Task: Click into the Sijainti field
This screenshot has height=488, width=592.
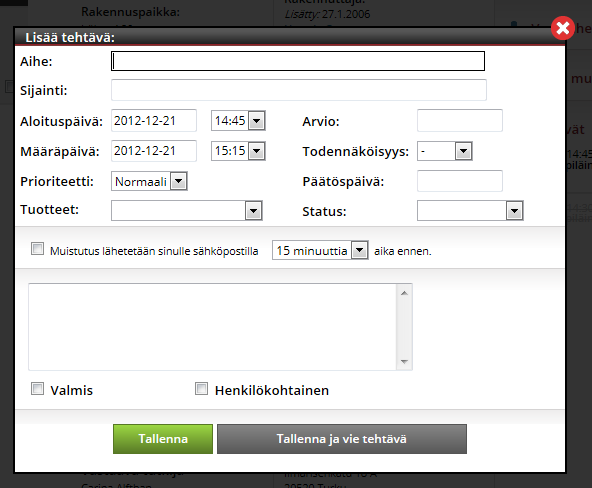Action: (x=299, y=90)
